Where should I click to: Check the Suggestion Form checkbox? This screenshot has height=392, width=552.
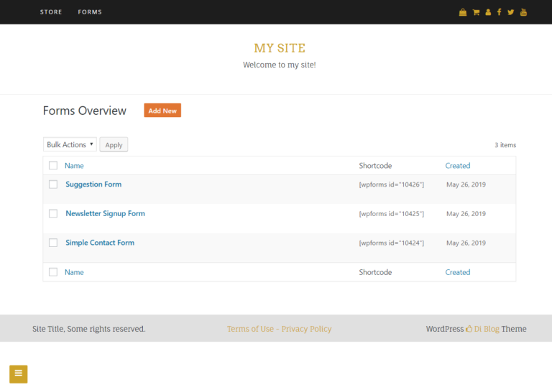(x=53, y=185)
